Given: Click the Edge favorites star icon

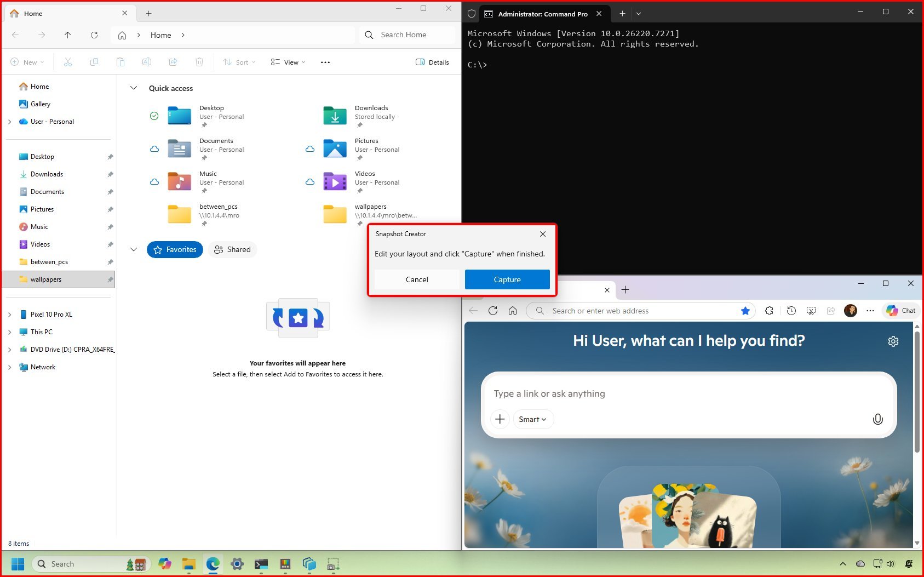Looking at the screenshot, I should click(x=745, y=311).
